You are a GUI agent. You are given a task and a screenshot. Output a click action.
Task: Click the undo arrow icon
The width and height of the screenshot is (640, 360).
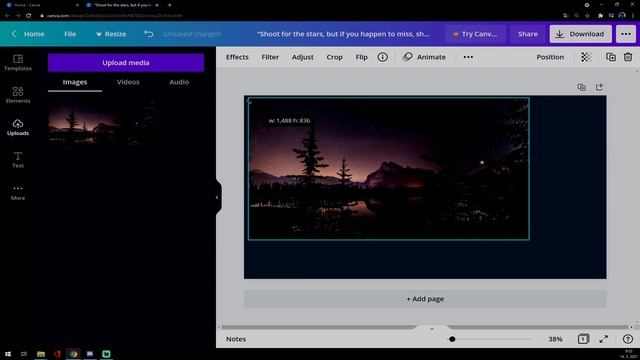(149, 34)
